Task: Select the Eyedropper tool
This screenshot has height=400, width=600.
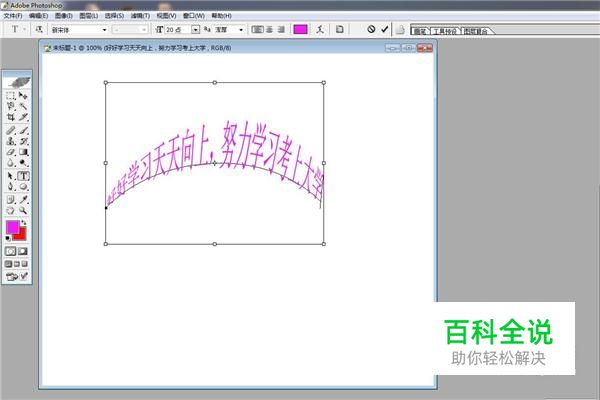Action: (x=23, y=199)
